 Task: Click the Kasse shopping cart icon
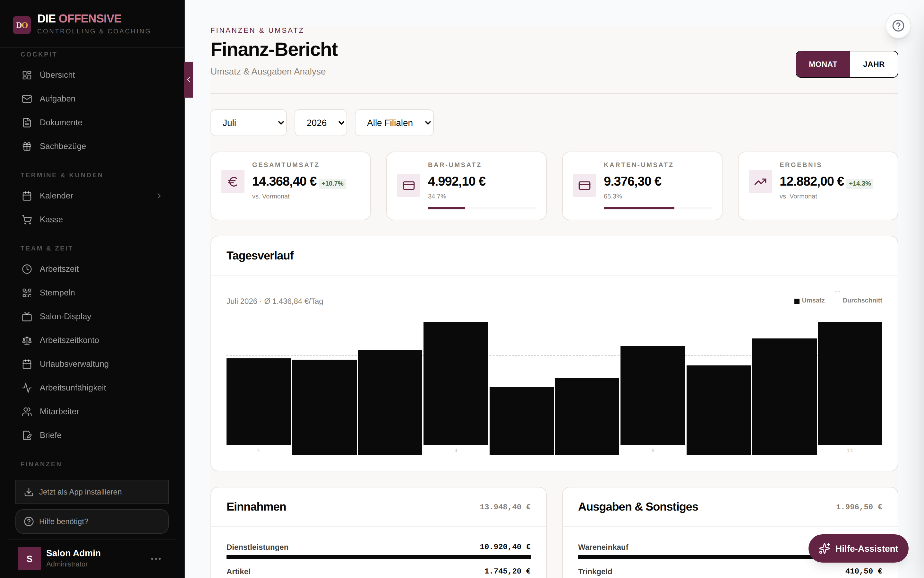(x=27, y=219)
